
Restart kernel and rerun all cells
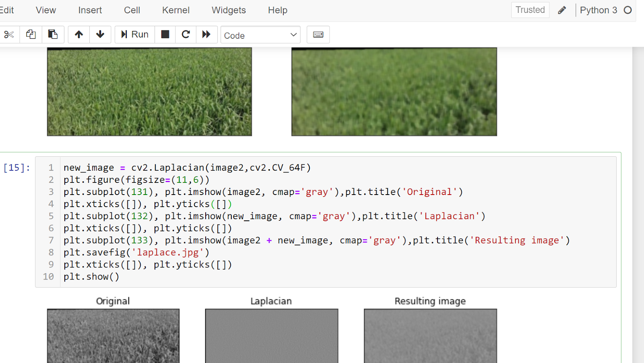(206, 35)
